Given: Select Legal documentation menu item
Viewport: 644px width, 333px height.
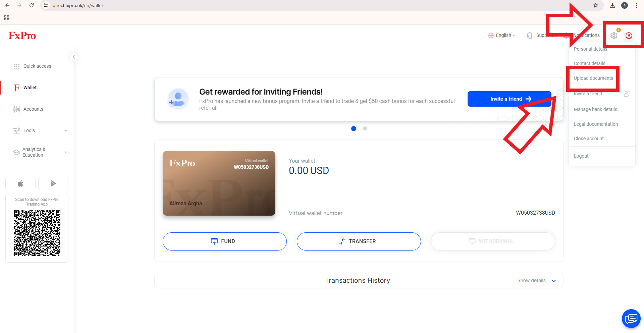Looking at the screenshot, I should coord(596,124).
